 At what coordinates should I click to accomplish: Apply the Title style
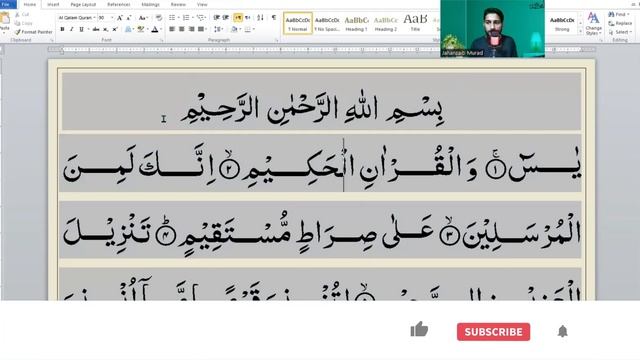click(415, 24)
